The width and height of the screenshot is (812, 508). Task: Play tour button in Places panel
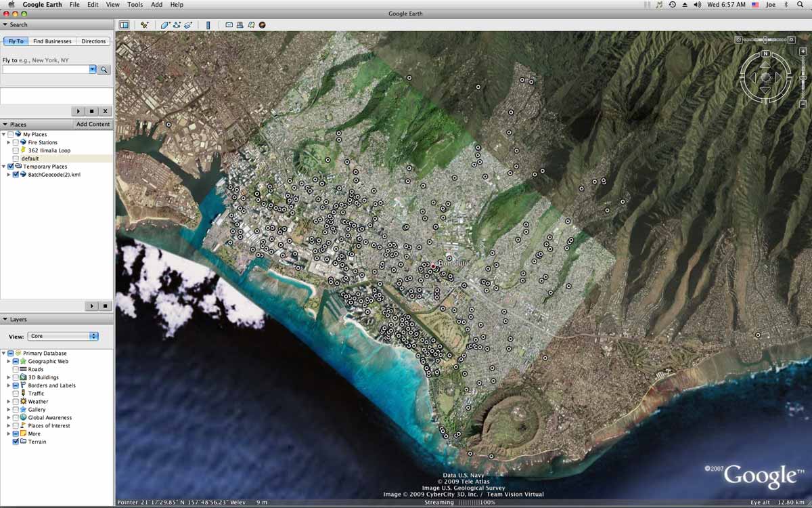click(92, 306)
